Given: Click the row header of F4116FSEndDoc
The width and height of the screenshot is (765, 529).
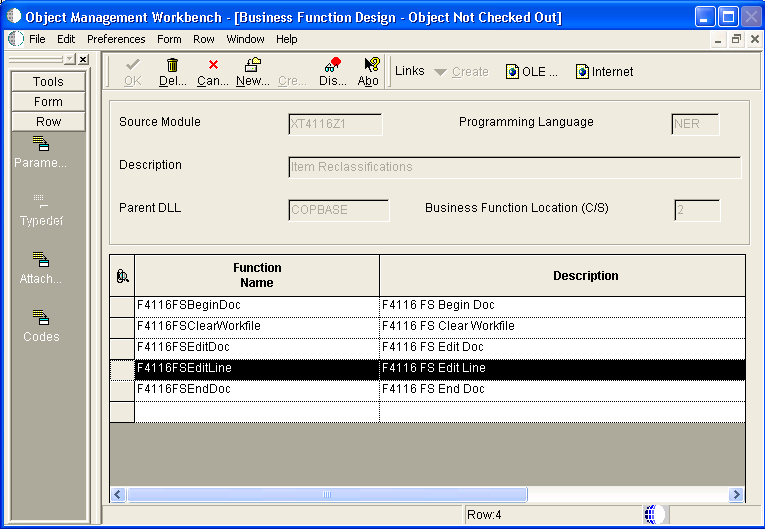Looking at the screenshot, I should tap(122, 390).
